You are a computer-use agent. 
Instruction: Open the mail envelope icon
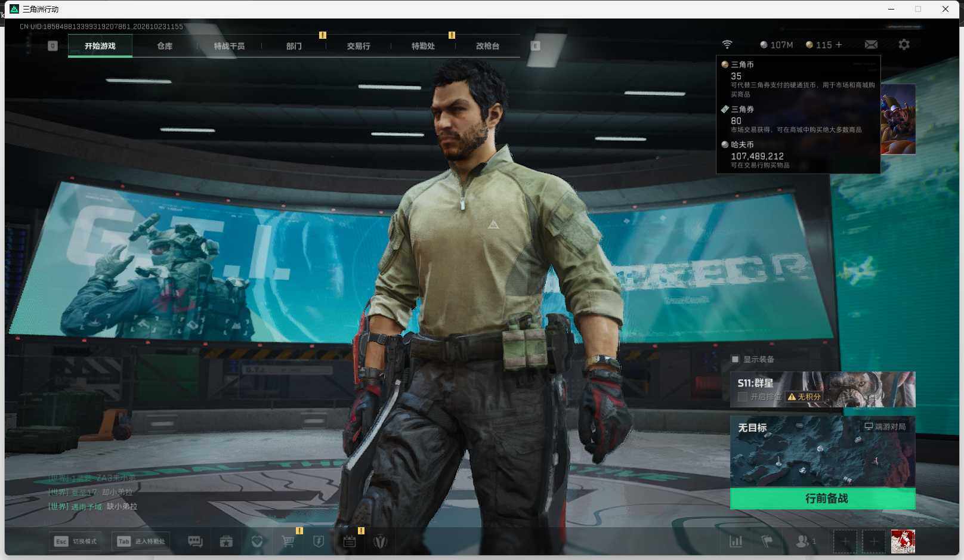871,45
